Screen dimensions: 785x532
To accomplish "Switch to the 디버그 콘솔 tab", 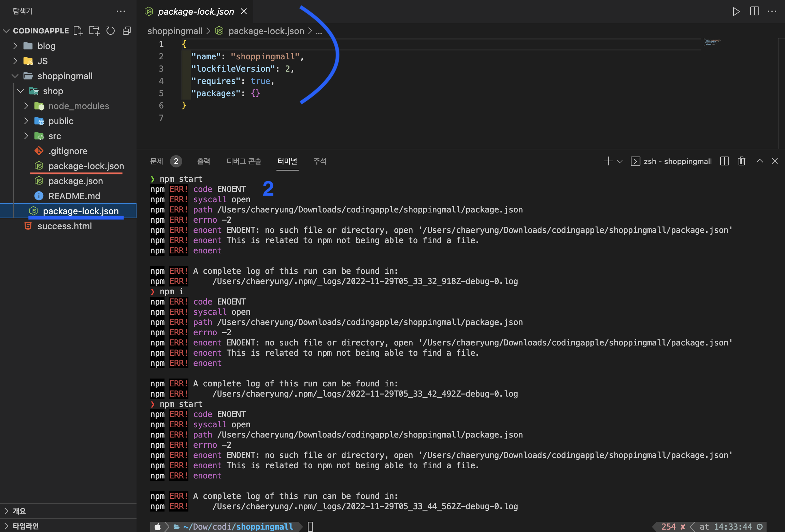I will pos(244,161).
